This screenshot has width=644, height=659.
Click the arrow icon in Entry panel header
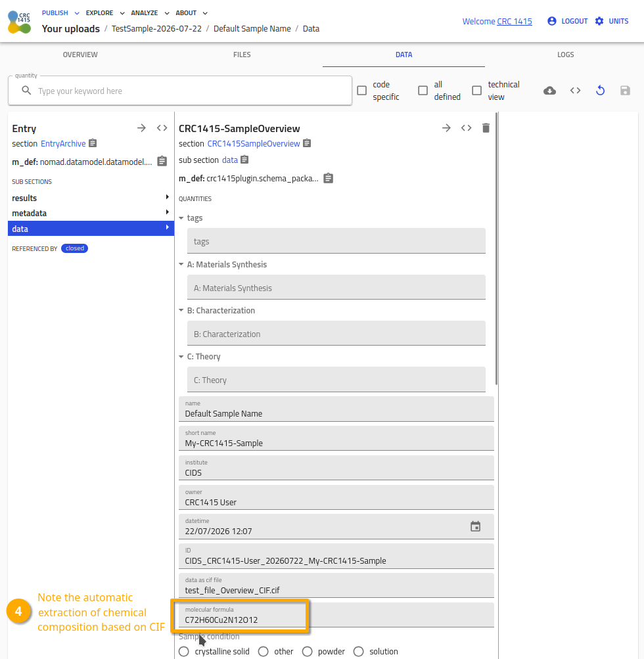(142, 127)
